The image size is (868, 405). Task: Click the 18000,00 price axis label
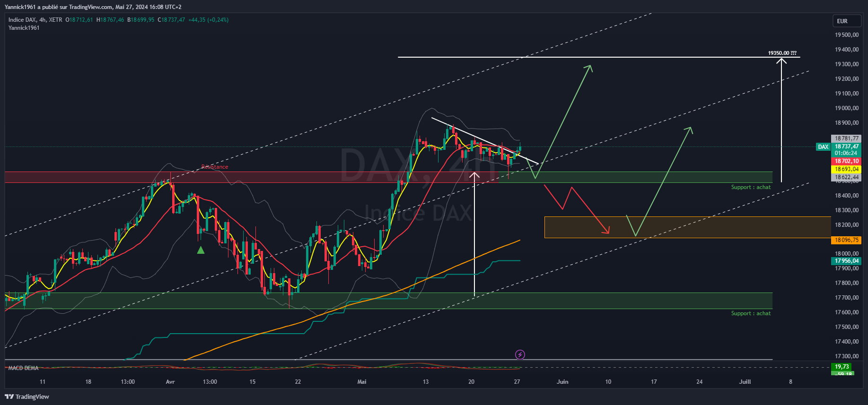click(x=847, y=254)
